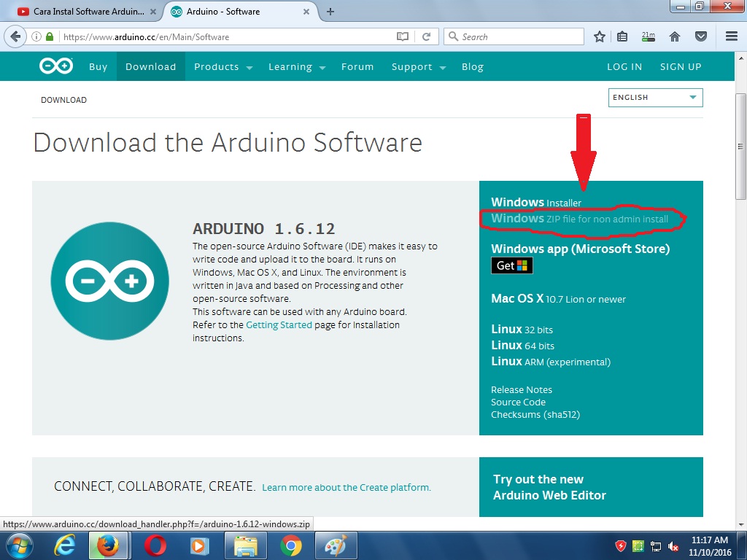The width and height of the screenshot is (747, 560).
Task: Download Mac OS X 10.7 Lion version
Action: point(558,298)
